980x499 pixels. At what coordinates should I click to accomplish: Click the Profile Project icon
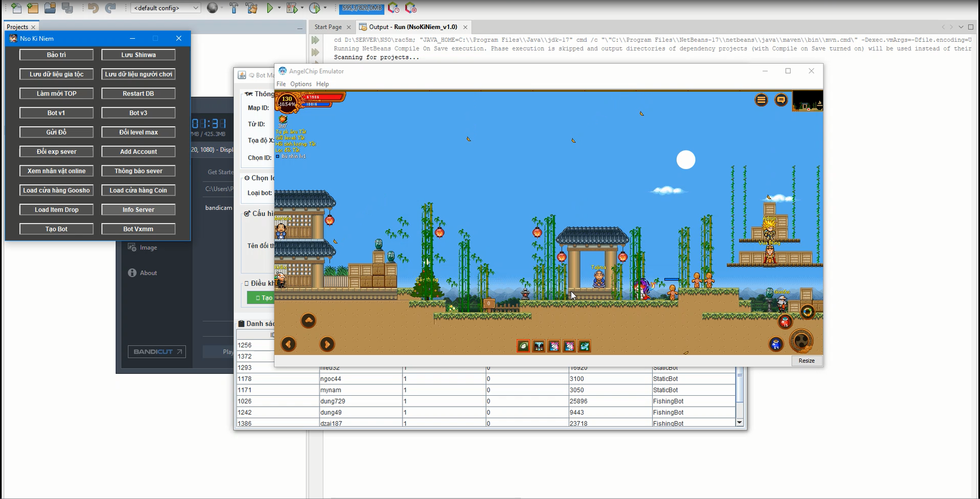tap(315, 8)
